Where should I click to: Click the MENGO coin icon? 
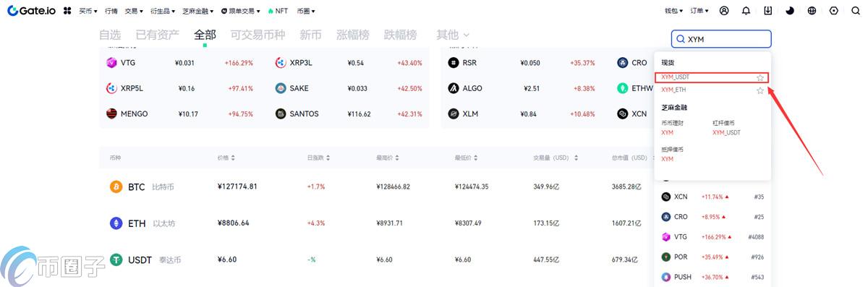[111, 113]
